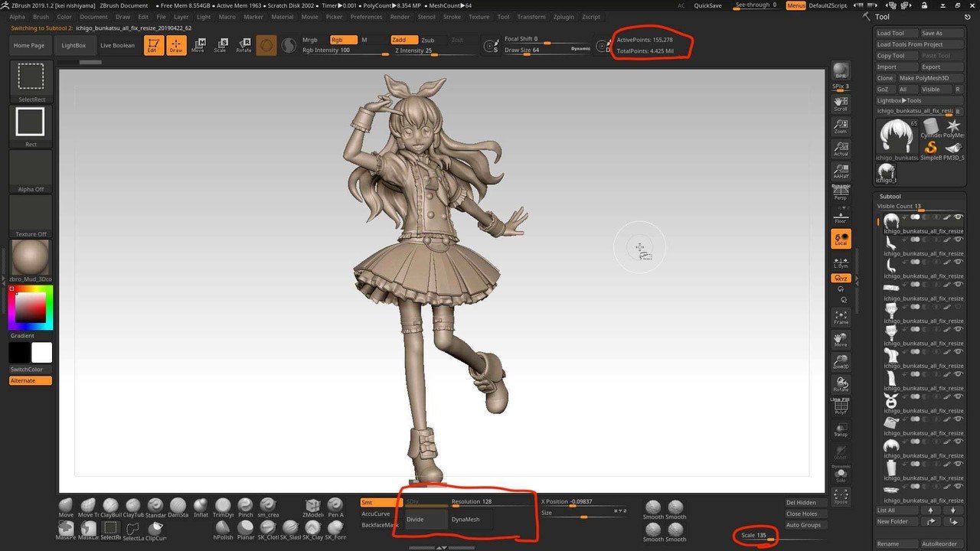Open the Transform menu
Image resolution: width=980 pixels, height=551 pixels.
pos(531,16)
